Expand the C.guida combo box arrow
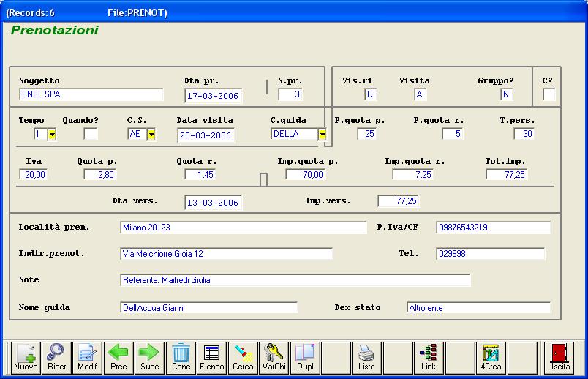The width and height of the screenshot is (588, 379). coord(323,135)
